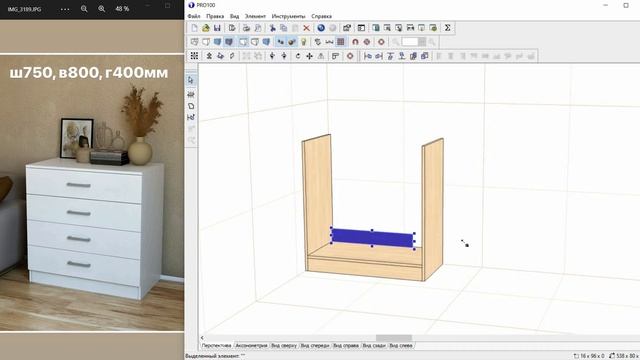Delete selection with the red X icon
The width and height of the screenshot is (640, 360).
point(307,28)
